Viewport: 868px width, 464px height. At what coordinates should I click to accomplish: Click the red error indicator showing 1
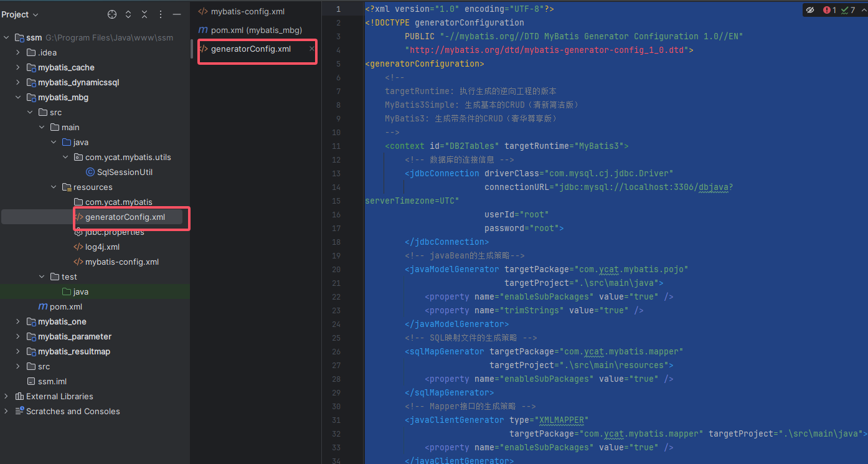click(x=829, y=10)
